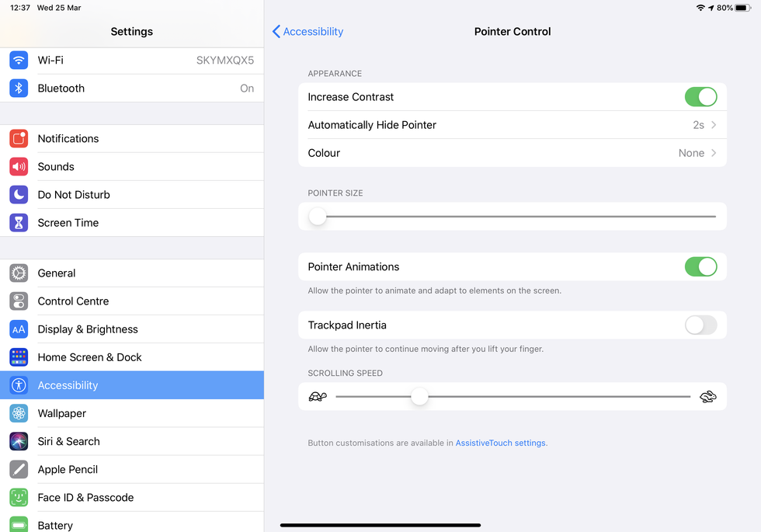The height and width of the screenshot is (532, 761).
Task: Select the Sounds speaker icon
Action: tap(19, 166)
